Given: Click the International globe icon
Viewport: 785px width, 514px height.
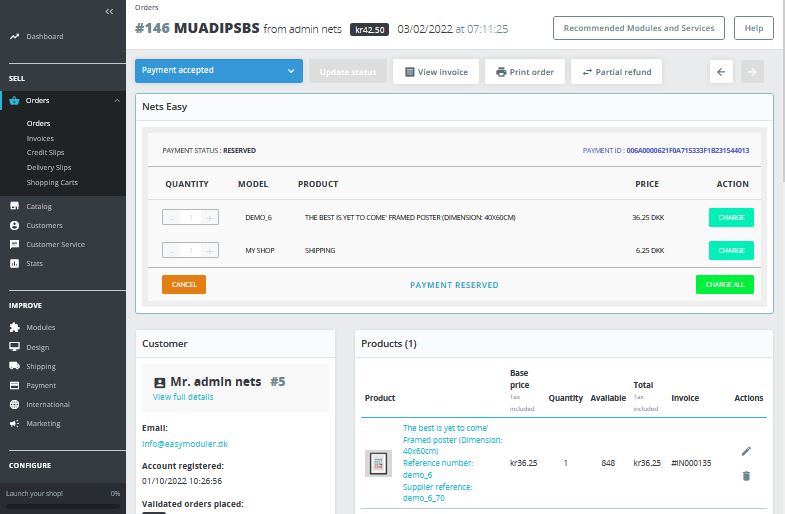Looking at the screenshot, I should point(15,404).
